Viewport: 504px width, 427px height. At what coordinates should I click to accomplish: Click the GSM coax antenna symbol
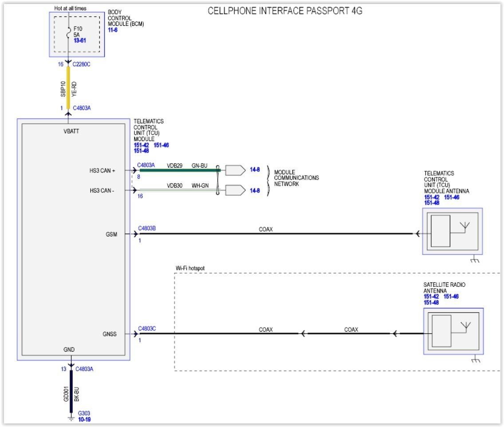tap(453, 231)
